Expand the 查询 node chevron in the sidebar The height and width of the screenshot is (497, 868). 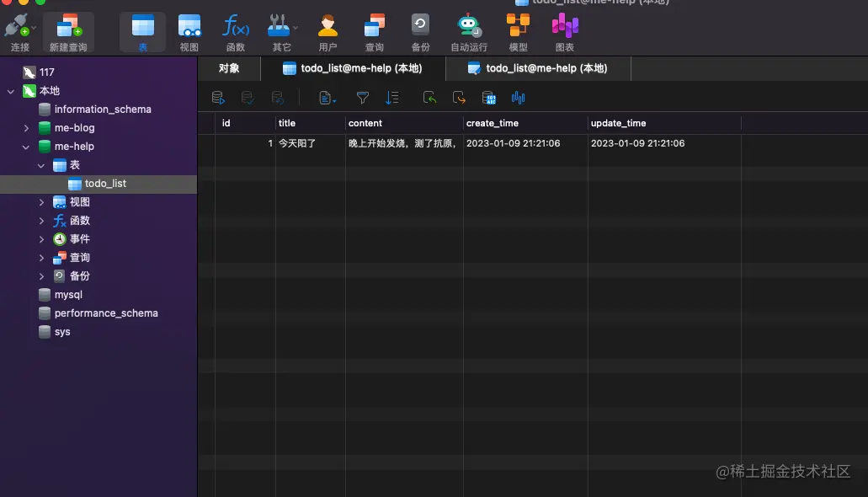[41, 258]
